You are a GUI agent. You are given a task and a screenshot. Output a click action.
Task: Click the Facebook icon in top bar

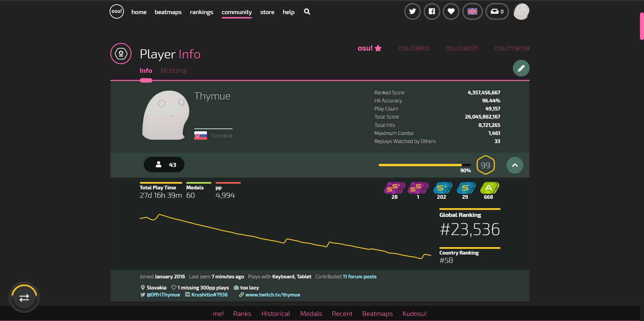tap(432, 11)
